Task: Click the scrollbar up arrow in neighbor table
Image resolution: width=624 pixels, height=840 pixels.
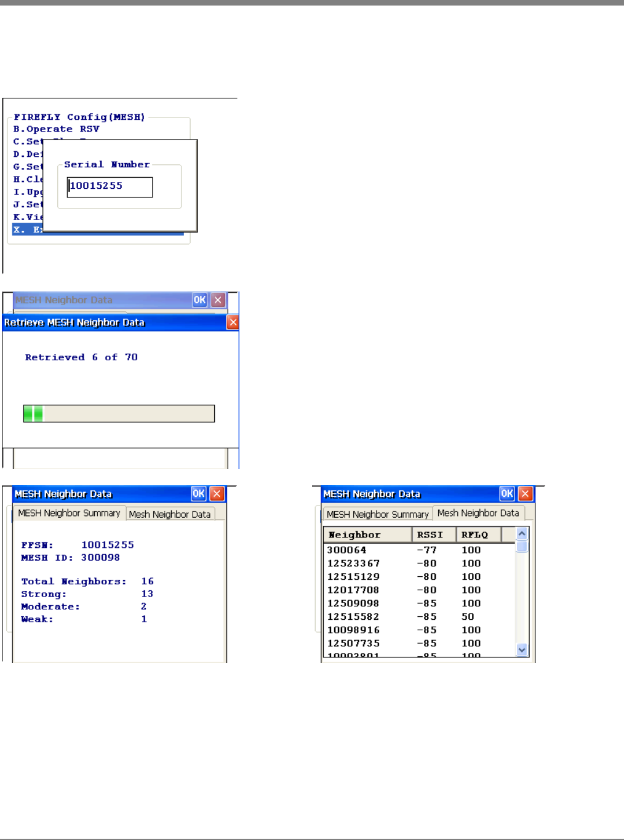Action: [x=522, y=534]
